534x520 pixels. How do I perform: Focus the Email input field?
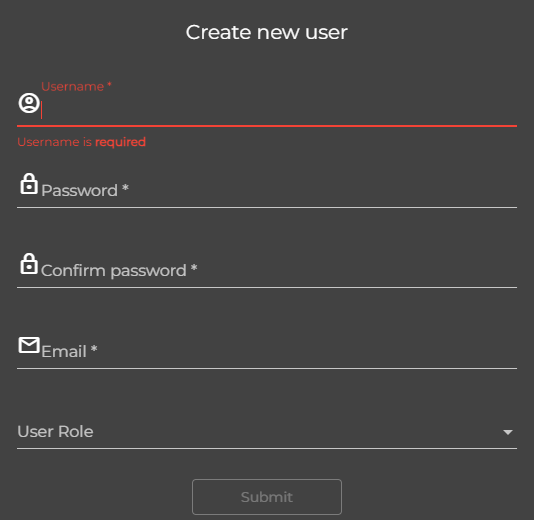click(x=278, y=351)
